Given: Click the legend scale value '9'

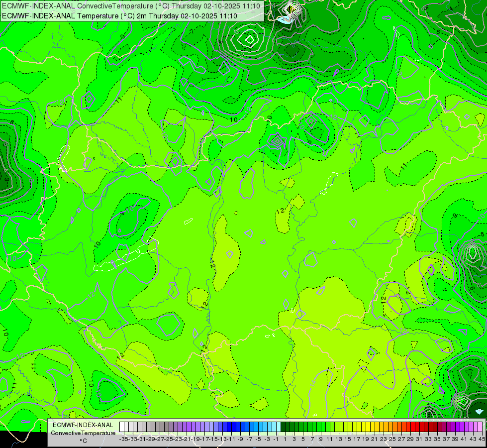Looking at the screenshot, I should 321,439.
